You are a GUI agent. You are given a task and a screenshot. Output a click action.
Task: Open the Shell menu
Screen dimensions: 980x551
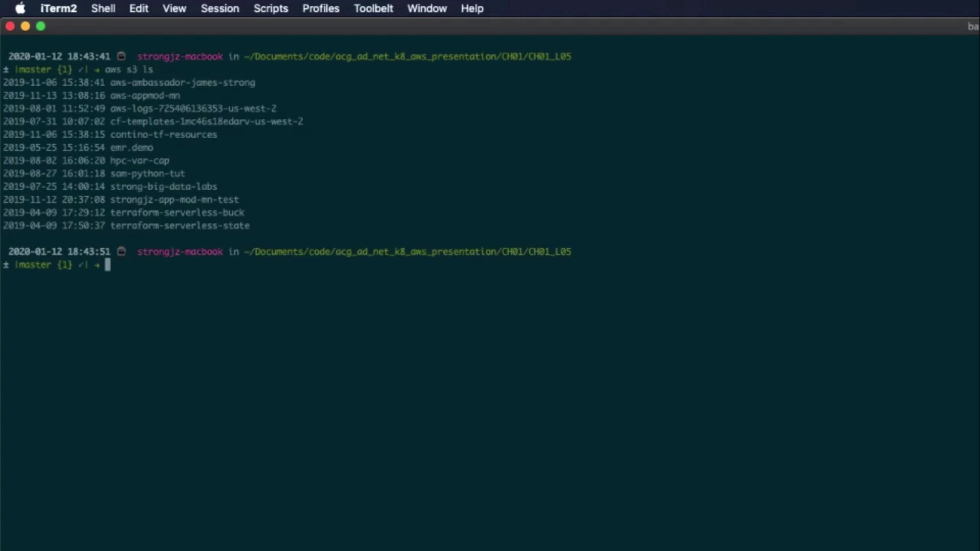(x=103, y=9)
